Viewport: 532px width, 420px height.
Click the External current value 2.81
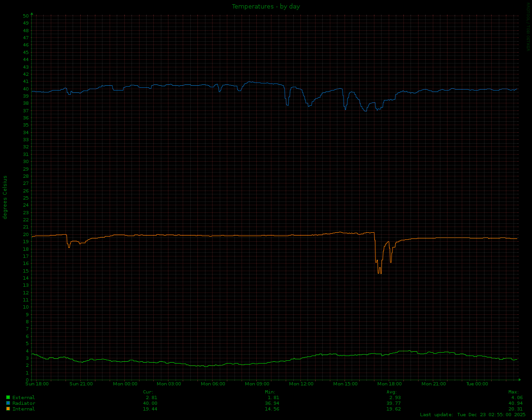151,398
